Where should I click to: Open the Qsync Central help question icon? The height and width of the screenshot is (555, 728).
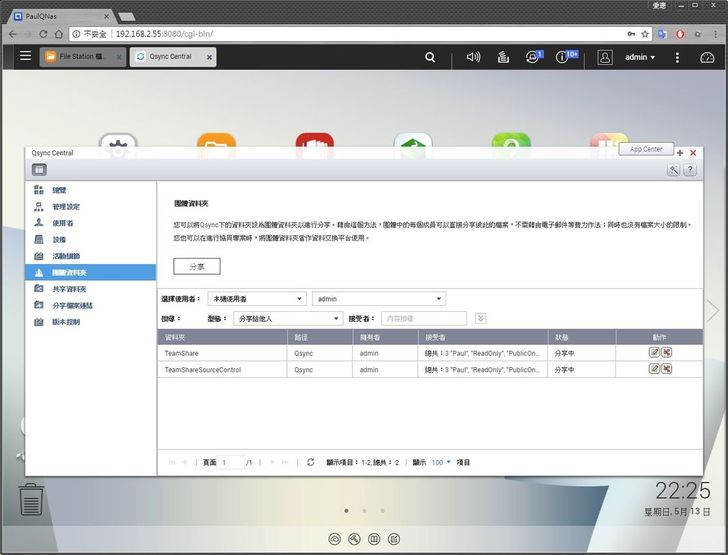689,170
